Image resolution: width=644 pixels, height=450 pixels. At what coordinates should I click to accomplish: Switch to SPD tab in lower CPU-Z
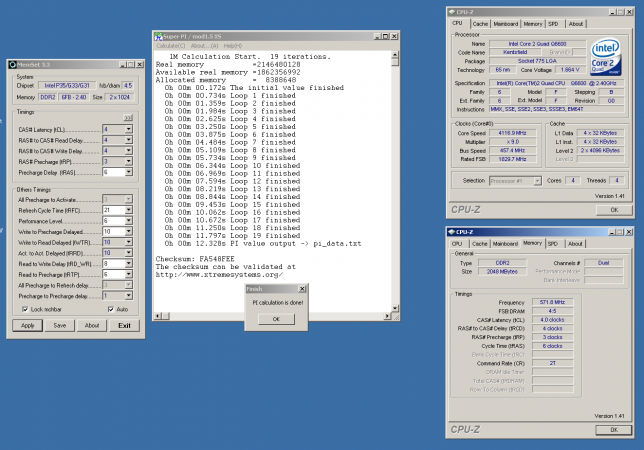[x=553, y=243]
